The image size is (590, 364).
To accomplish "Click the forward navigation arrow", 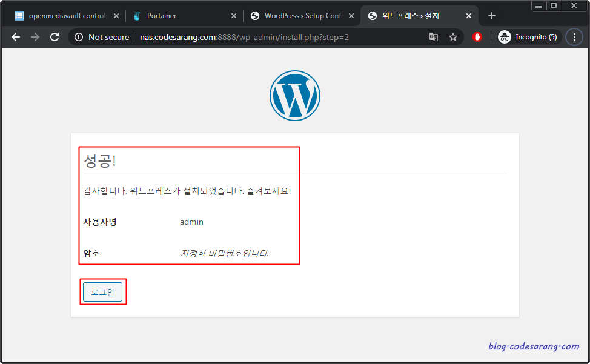I will tap(35, 37).
